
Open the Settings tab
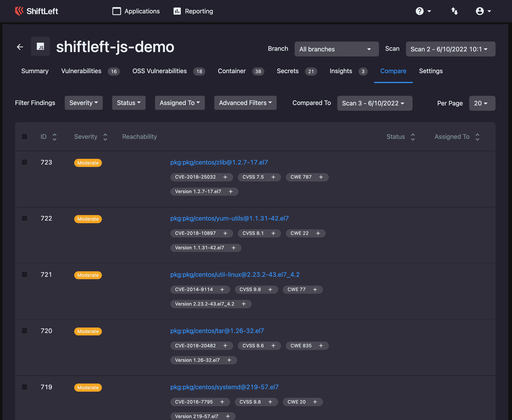coord(431,71)
